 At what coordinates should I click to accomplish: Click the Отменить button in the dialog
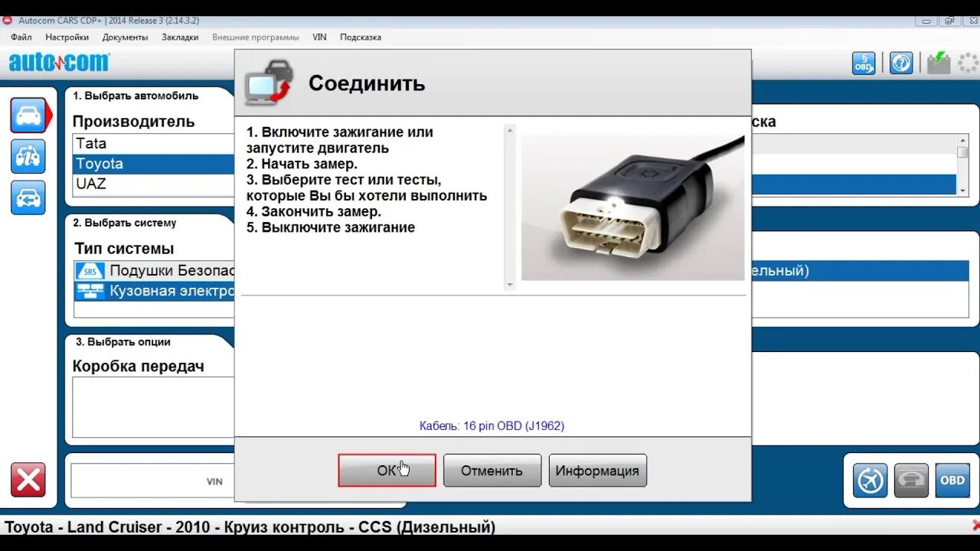click(492, 471)
